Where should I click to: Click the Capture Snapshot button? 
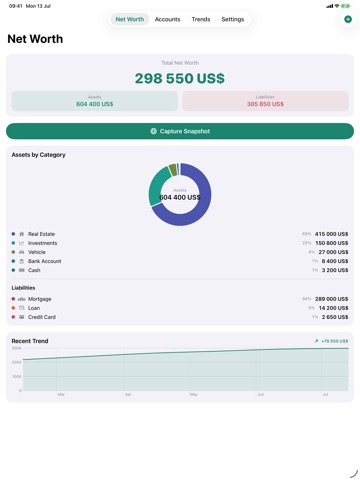(x=180, y=131)
